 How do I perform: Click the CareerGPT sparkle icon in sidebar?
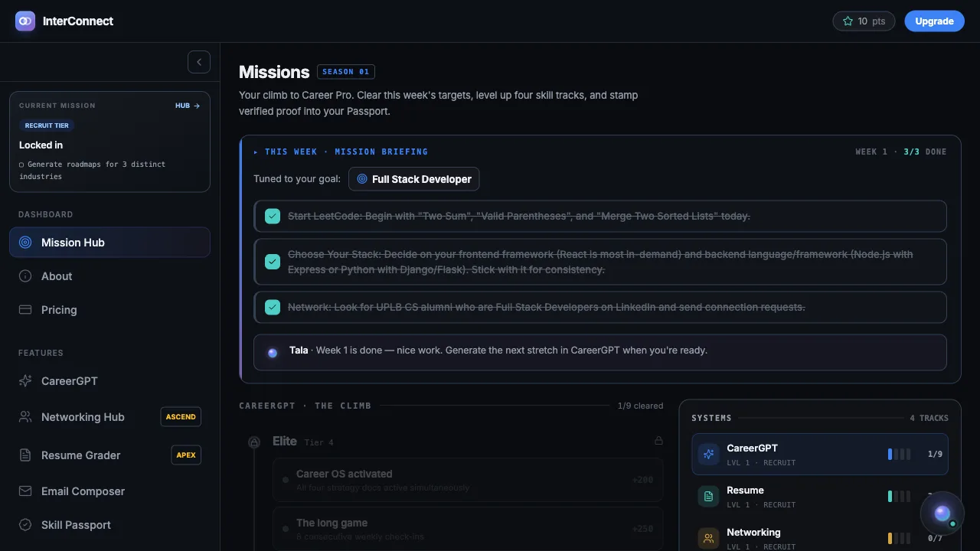coord(25,381)
